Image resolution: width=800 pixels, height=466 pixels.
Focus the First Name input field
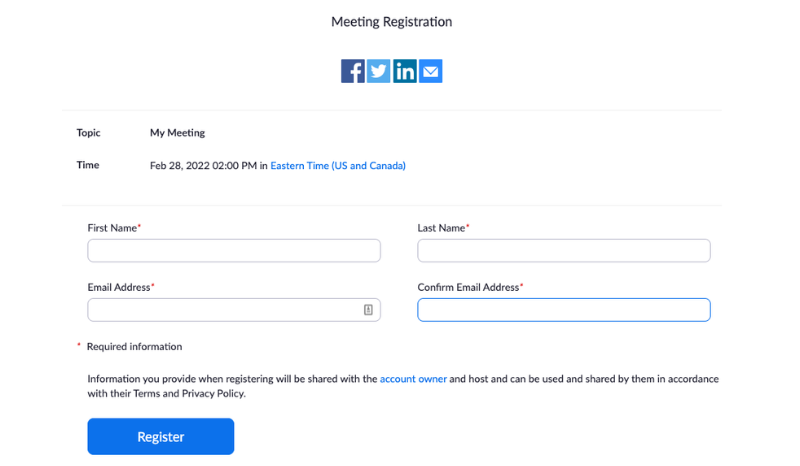[x=234, y=251]
